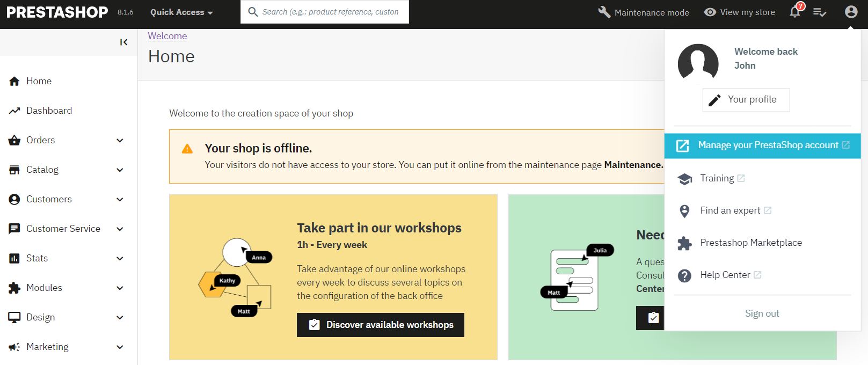Click the offline warning triangle icon
This screenshot has width=868, height=365.
(187, 149)
